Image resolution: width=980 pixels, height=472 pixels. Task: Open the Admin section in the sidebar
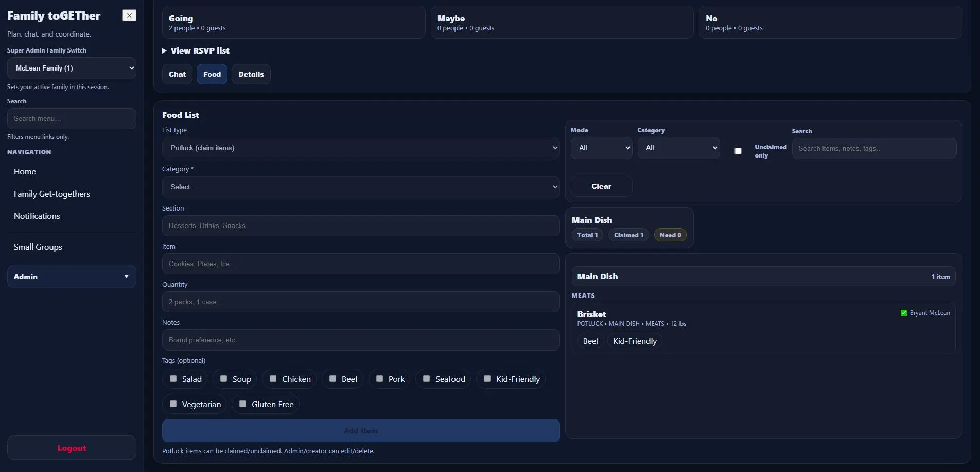71,276
